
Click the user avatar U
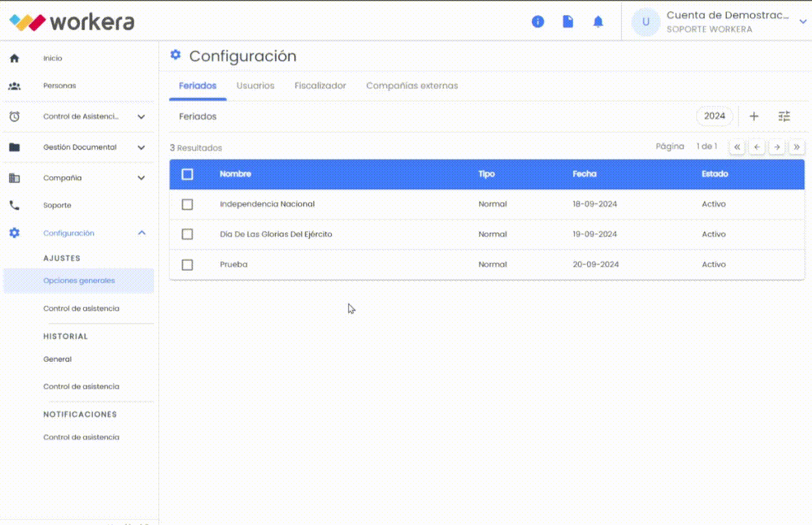[646, 21]
